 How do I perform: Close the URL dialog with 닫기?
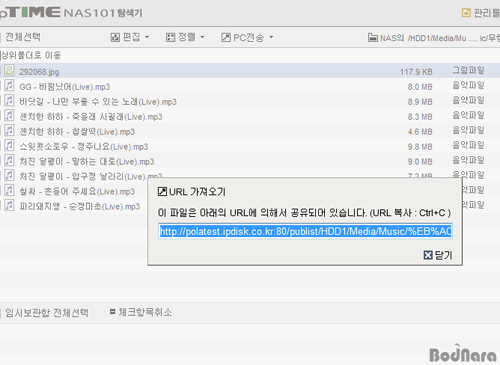coord(438,255)
